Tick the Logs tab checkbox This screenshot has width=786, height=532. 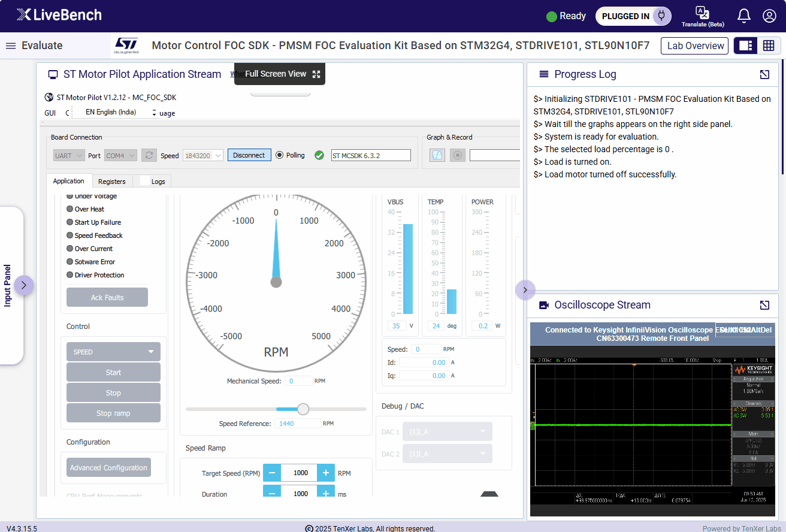coord(144,181)
